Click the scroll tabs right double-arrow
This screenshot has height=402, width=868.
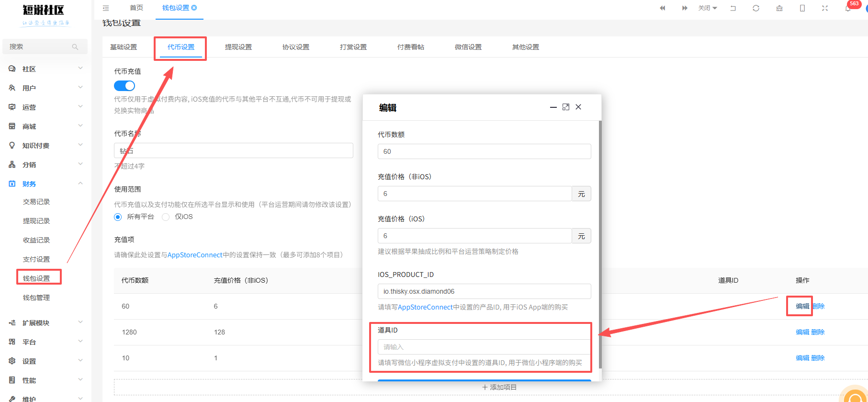[685, 8]
